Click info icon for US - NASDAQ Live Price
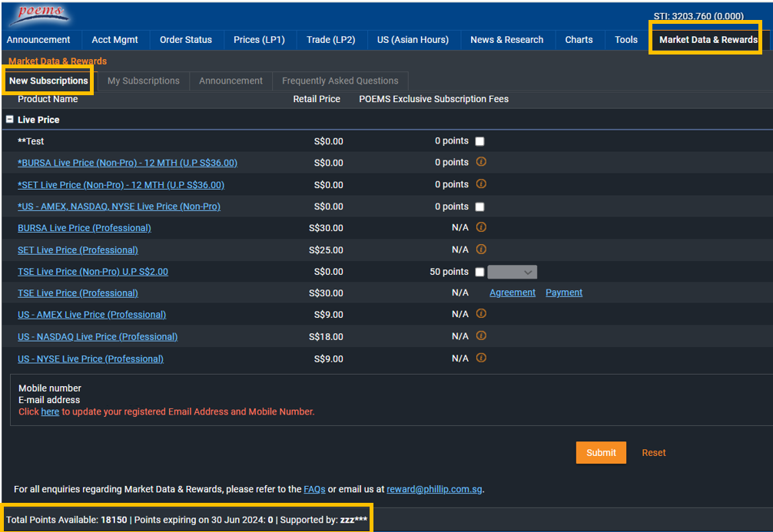The width and height of the screenshot is (773, 532). tap(481, 336)
